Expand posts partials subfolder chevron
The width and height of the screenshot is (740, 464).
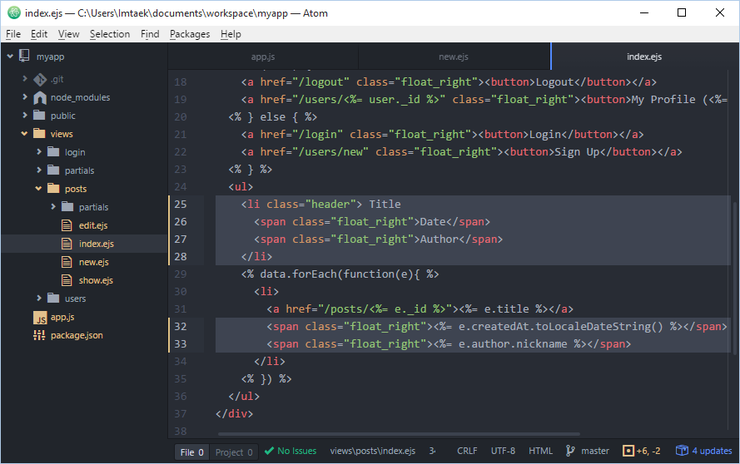[x=53, y=207]
